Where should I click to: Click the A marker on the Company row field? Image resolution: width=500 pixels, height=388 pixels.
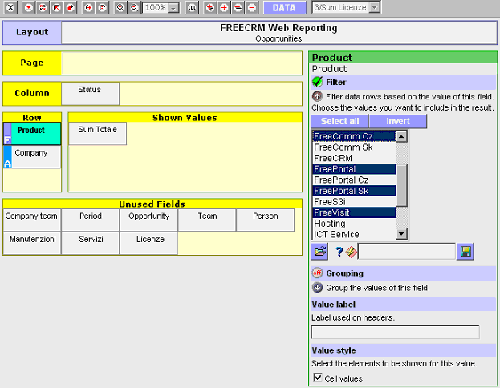tap(7, 157)
